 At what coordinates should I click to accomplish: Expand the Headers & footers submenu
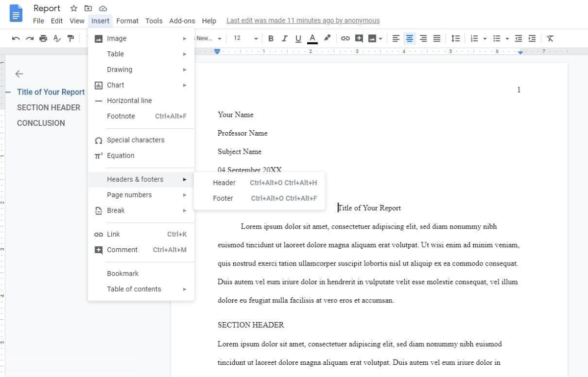click(135, 179)
